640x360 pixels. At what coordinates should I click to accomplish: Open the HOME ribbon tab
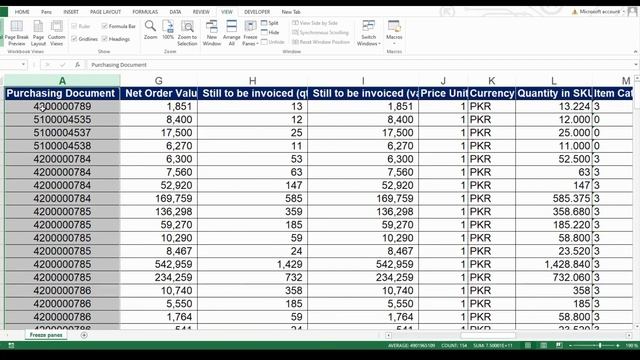22,12
